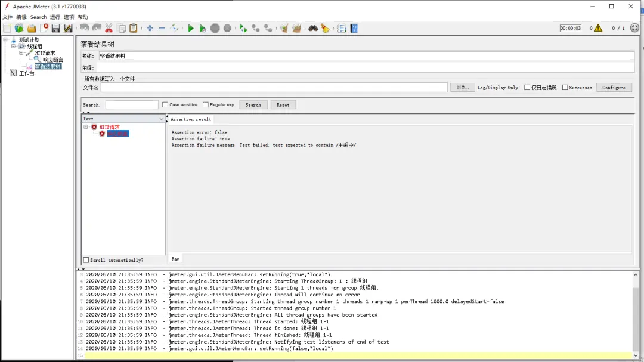This screenshot has height=362, width=644.
Task: Click log scrollbar up arrow
Action: pos(636,274)
